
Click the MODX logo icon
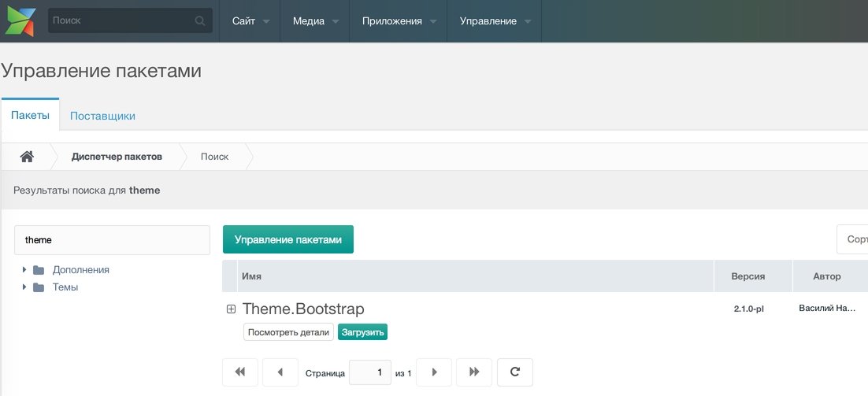click(21, 20)
